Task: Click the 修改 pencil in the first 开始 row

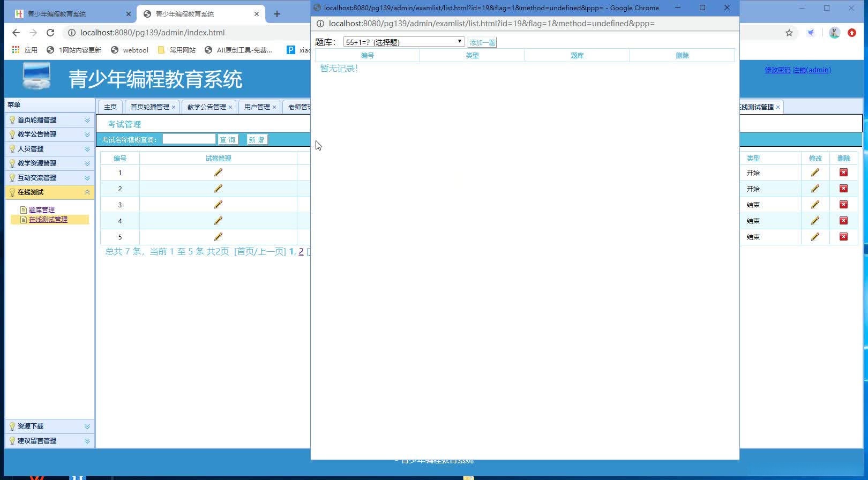Action: pyautogui.click(x=815, y=172)
